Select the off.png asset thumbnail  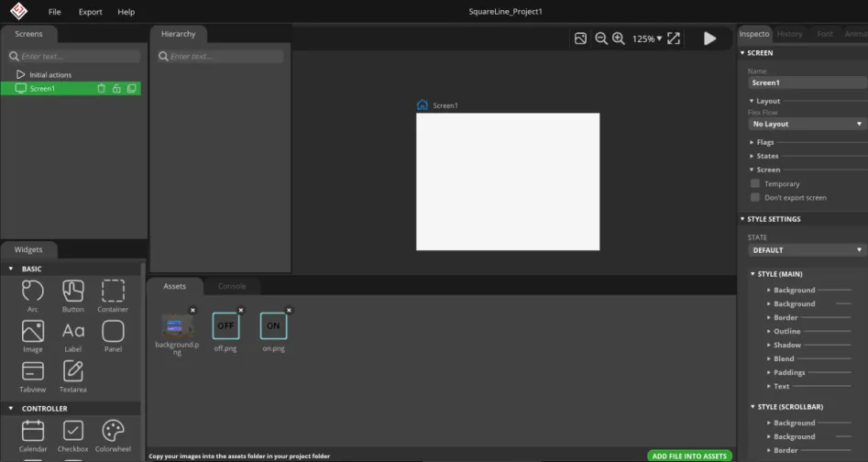pyautogui.click(x=225, y=326)
